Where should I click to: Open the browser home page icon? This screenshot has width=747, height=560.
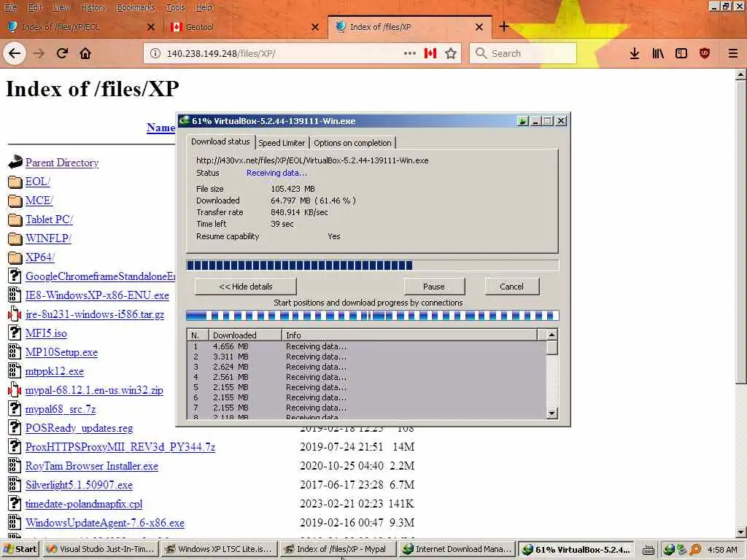click(x=85, y=53)
